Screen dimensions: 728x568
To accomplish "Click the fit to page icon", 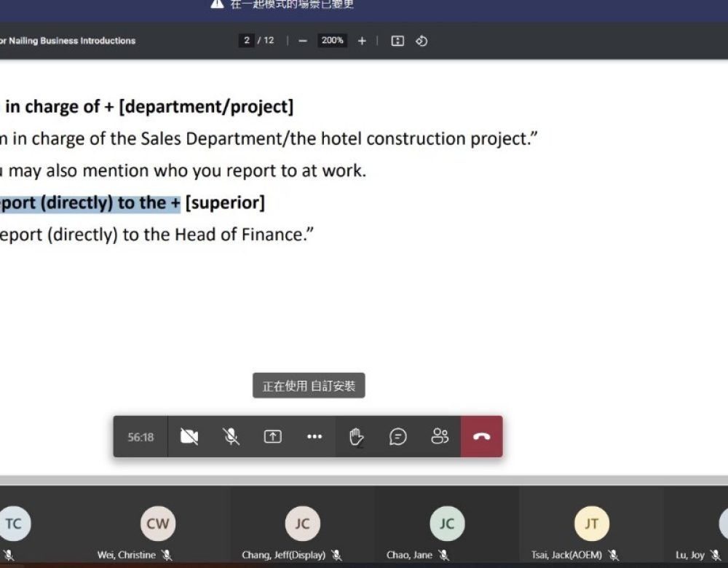I will (x=397, y=41).
